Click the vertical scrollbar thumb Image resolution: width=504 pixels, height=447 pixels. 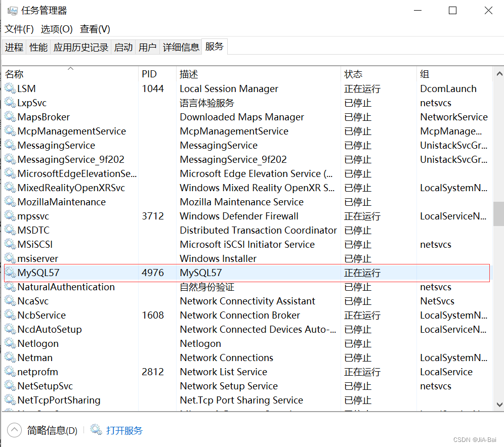point(499,214)
